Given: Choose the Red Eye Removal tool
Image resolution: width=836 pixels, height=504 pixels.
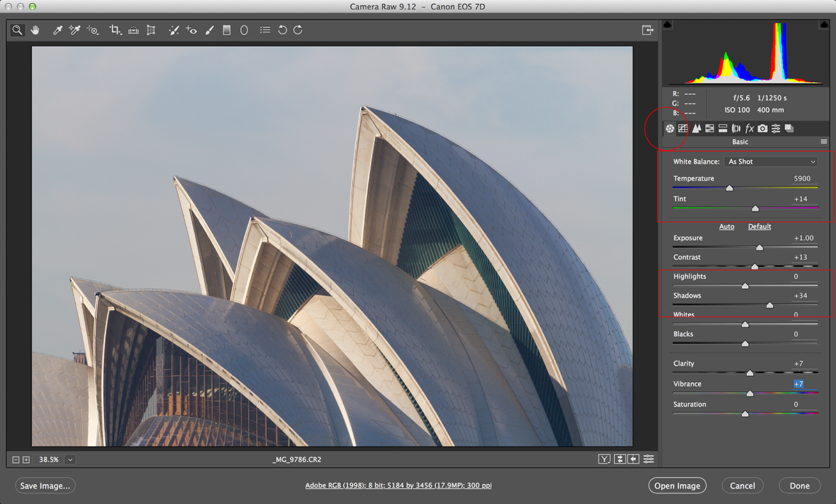Looking at the screenshot, I should click(x=192, y=30).
